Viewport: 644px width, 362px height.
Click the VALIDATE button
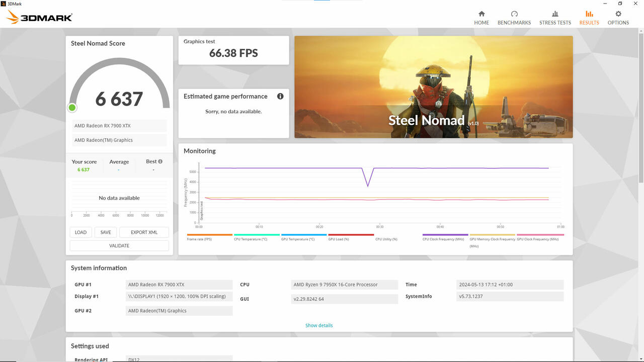click(119, 246)
